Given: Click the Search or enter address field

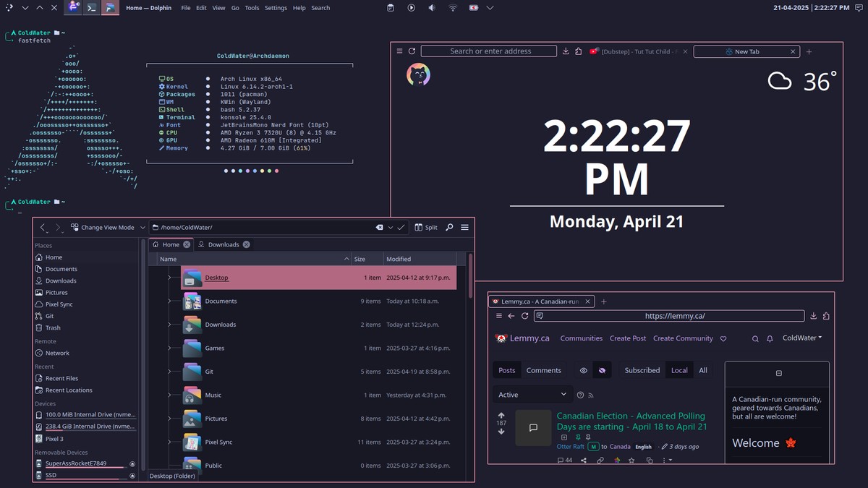Looking at the screenshot, I should (490, 51).
